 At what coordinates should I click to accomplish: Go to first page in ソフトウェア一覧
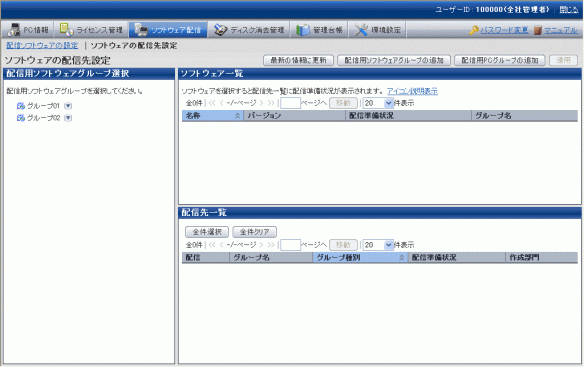coord(212,103)
